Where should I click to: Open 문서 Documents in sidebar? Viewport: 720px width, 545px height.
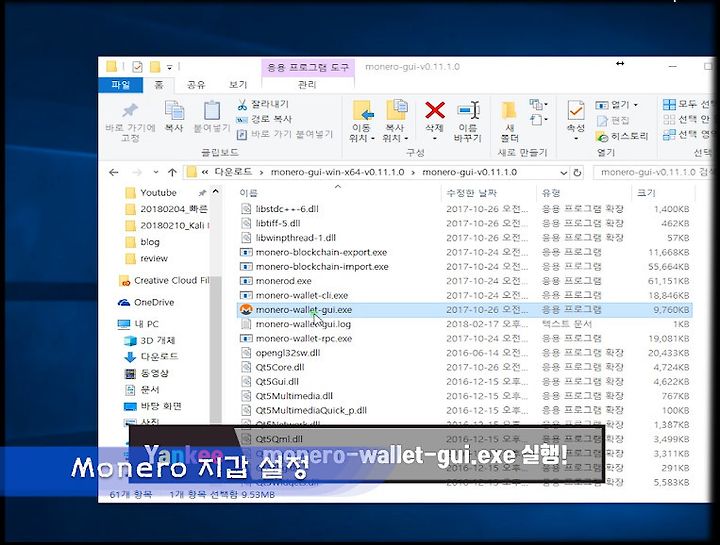pos(150,390)
